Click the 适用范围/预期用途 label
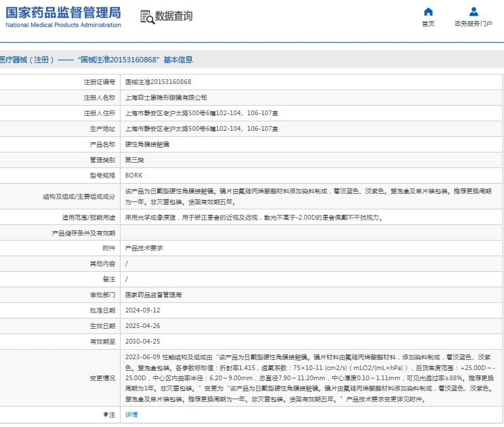Image resolution: width=504 pixels, height=427 pixels. pyautogui.click(x=88, y=218)
